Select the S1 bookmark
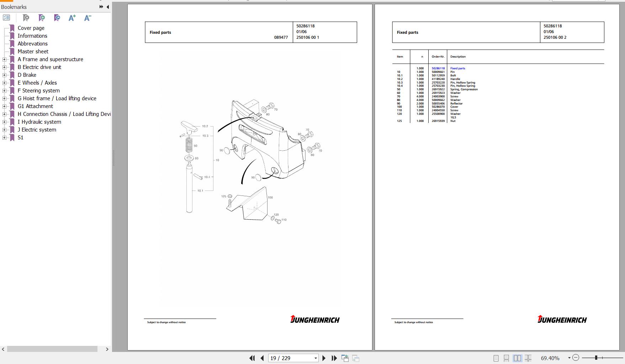 pyautogui.click(x=21, y=138)
